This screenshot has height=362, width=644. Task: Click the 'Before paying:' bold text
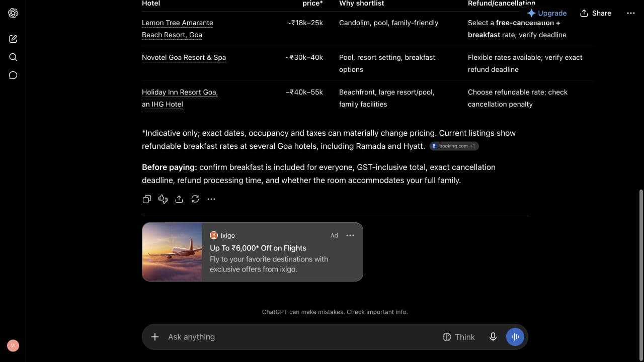point(170,167)
